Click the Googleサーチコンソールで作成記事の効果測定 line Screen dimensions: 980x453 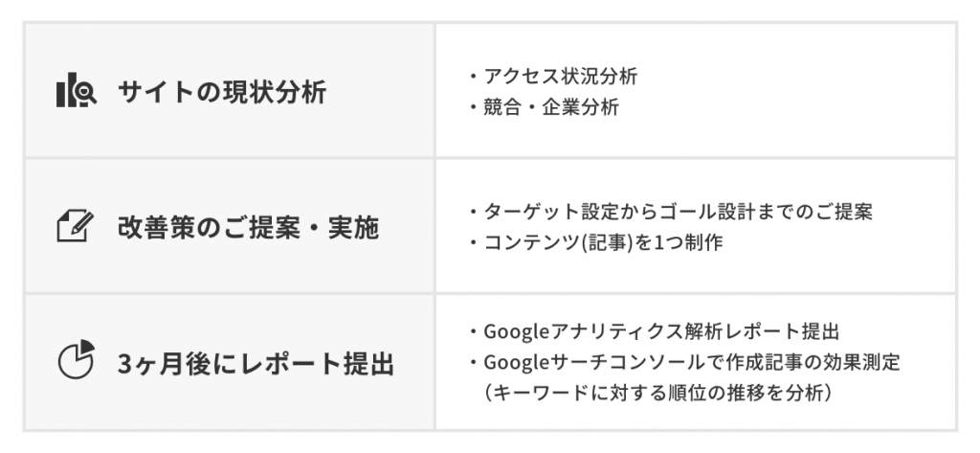click(x=692, y=363)
